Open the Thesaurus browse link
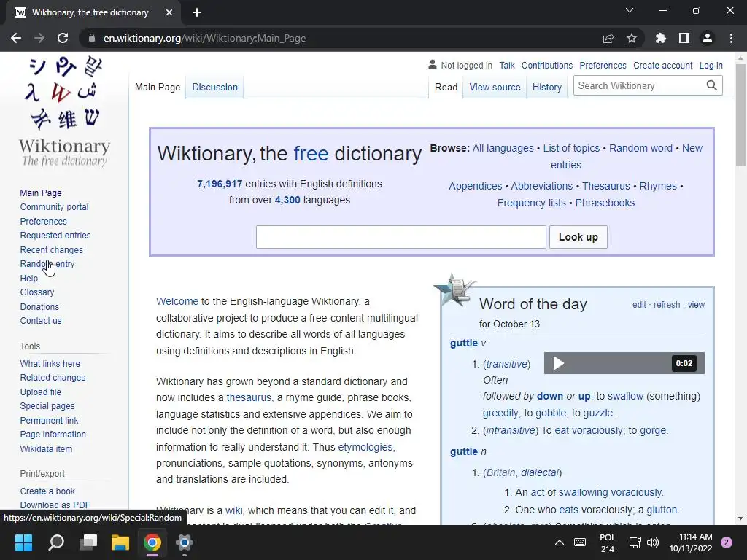 point(606,186)
